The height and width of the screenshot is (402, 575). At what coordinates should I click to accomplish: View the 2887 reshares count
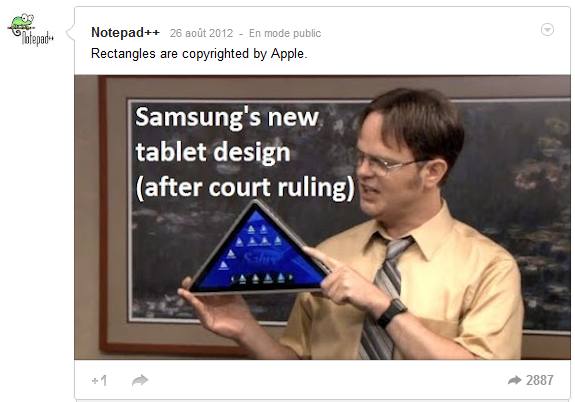tap(539, 380)
